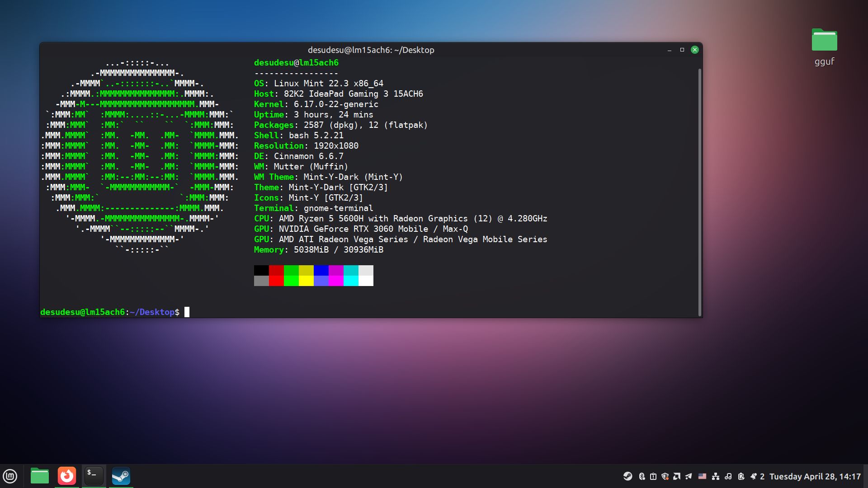Click the Theme line 'Mint-Y-Dark [GTK2/3]'
This screenshot has width=868, height=488.
[x=339, y=187]
